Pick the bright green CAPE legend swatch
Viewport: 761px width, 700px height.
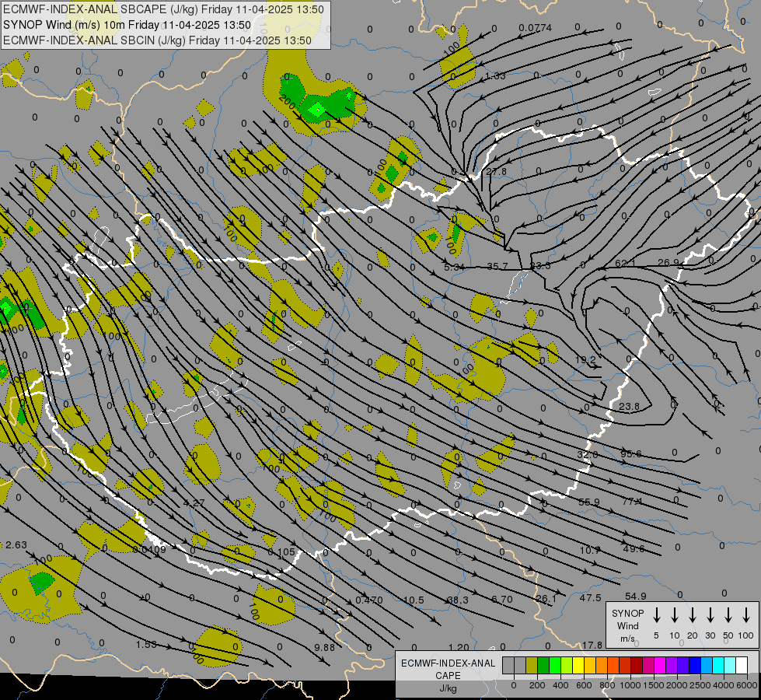click(x=555, y=665)
